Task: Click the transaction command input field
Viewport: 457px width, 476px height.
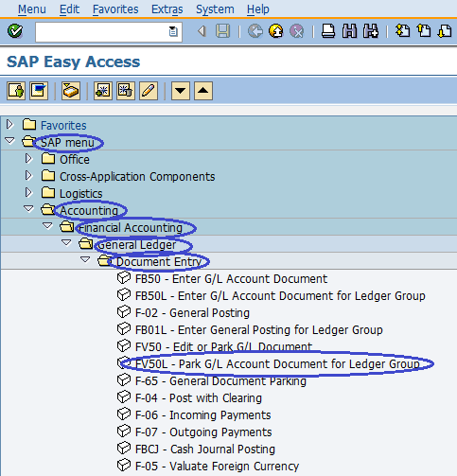Action: [109, 32]
